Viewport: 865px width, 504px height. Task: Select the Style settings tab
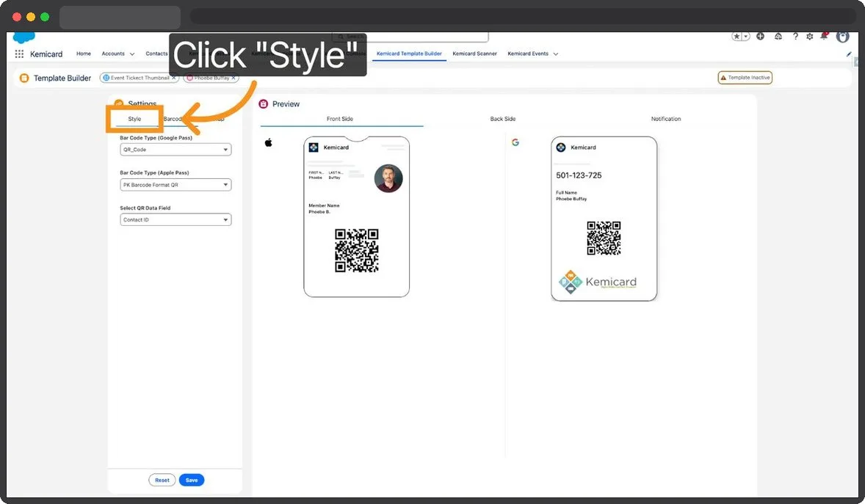[134, 119]
